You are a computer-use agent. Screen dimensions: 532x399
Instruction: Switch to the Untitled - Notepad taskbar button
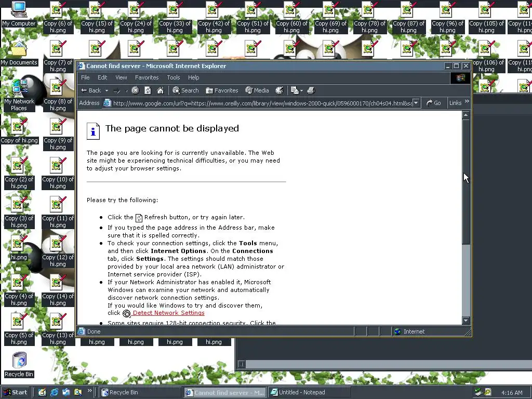click(x=309, y=392)
